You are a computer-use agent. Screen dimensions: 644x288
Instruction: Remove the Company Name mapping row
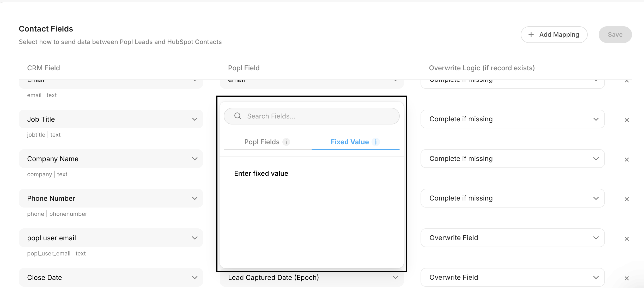click(x=627, y=160)
